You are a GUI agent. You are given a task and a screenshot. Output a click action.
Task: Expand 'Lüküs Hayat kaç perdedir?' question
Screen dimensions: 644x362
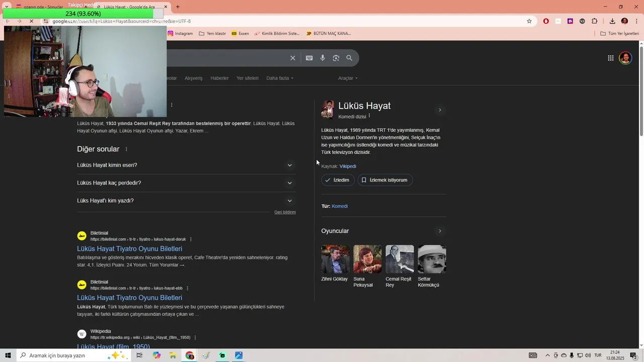tap(186, 183)
